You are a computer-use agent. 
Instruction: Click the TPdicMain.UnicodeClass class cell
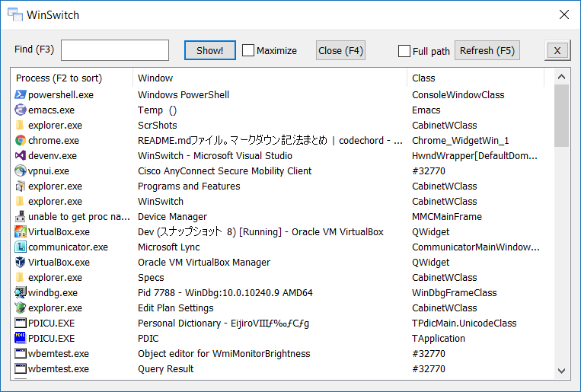coord(464,323)
